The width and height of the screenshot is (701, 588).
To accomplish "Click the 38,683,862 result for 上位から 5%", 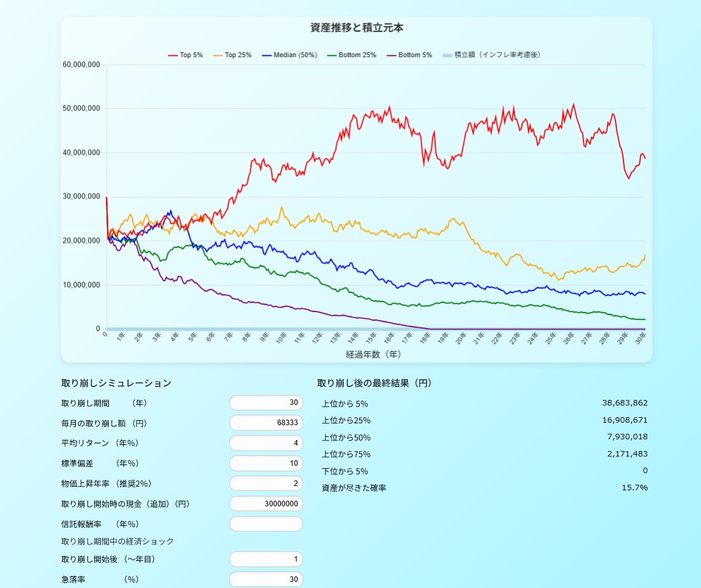I will pos(625,403).
